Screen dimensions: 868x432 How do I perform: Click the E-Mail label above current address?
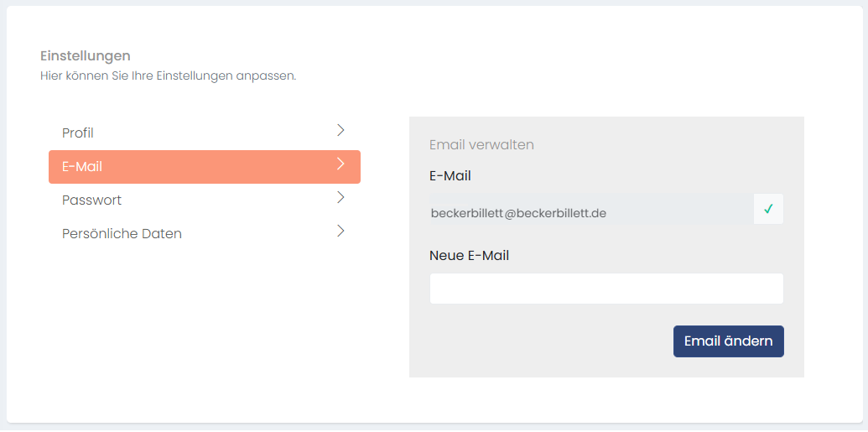pyautogui.click(x=450, y=176)
